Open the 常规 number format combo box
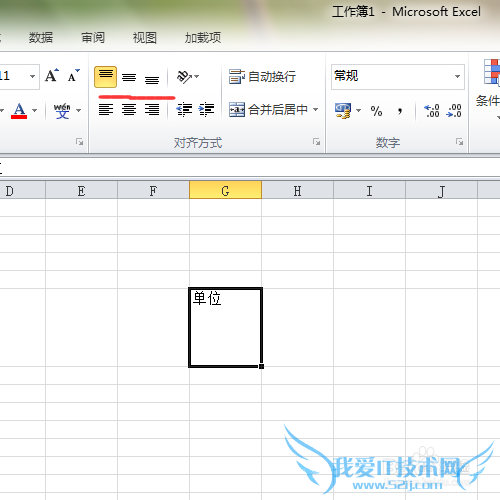The width and height of the screenshot is (500, 500). pyautogui.click(x=398, y=77)
